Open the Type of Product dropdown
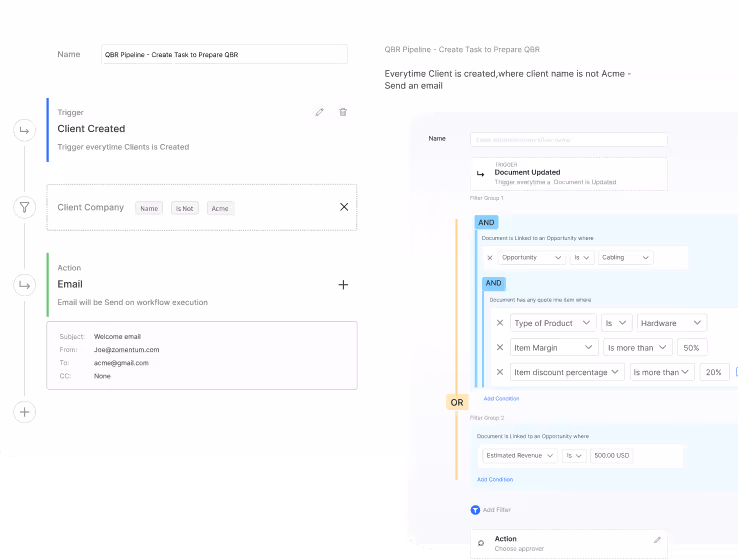738x559 pixels. (x=553, y=323)
